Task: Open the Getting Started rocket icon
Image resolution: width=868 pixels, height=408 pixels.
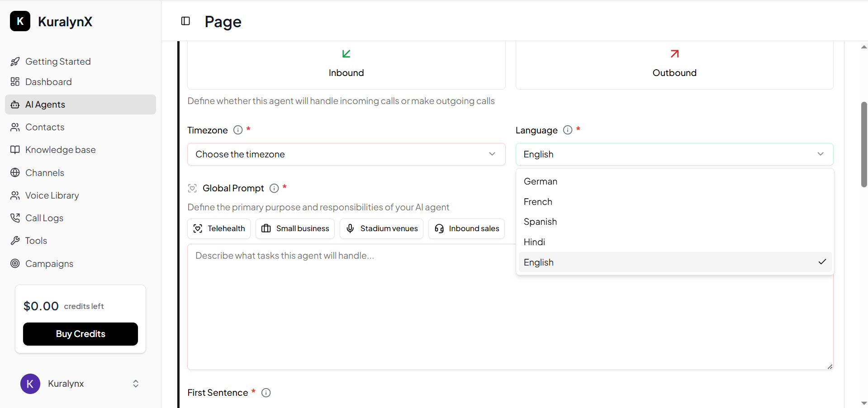Action: point(15,62)
